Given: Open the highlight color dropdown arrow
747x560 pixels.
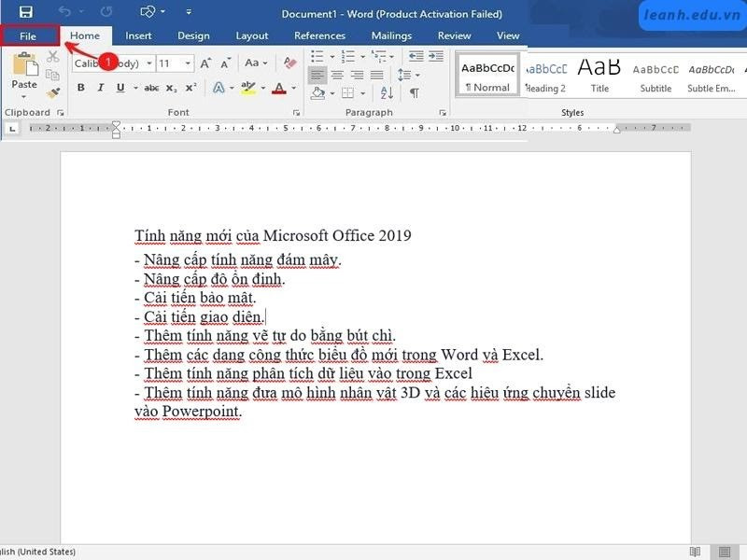Looking at the screenshot, I should click(263, 88).
